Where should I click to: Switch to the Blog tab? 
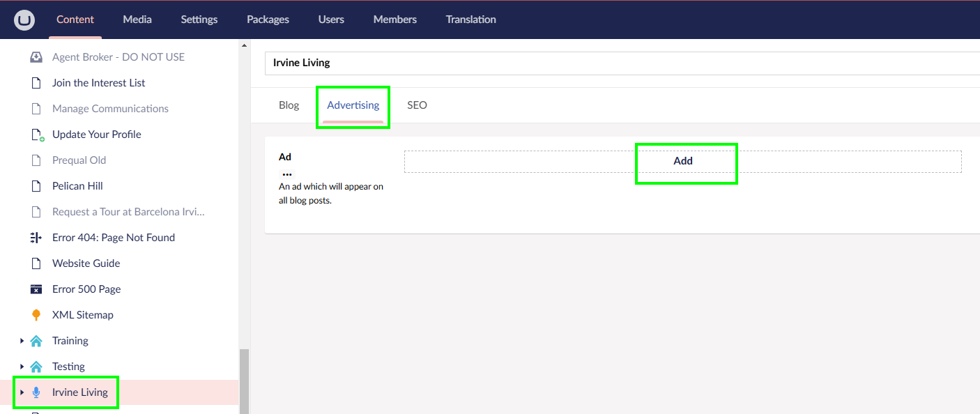pos(289,105)
